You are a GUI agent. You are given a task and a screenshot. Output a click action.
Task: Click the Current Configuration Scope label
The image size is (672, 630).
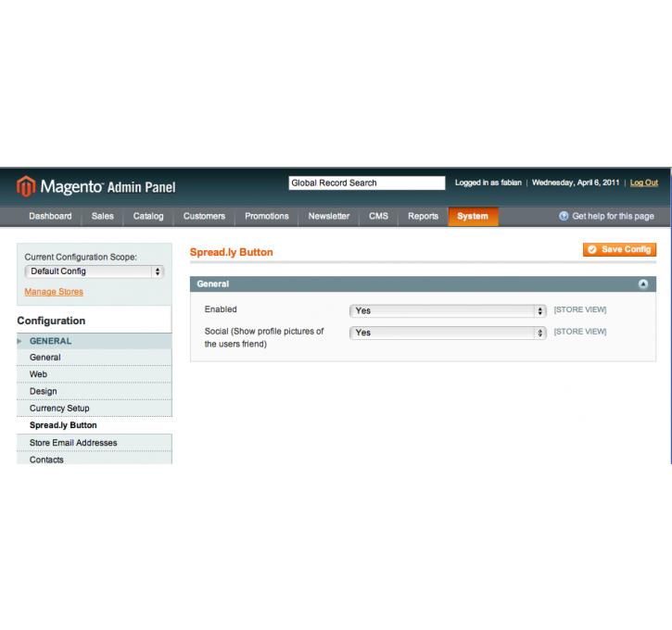tap(81, 257)
